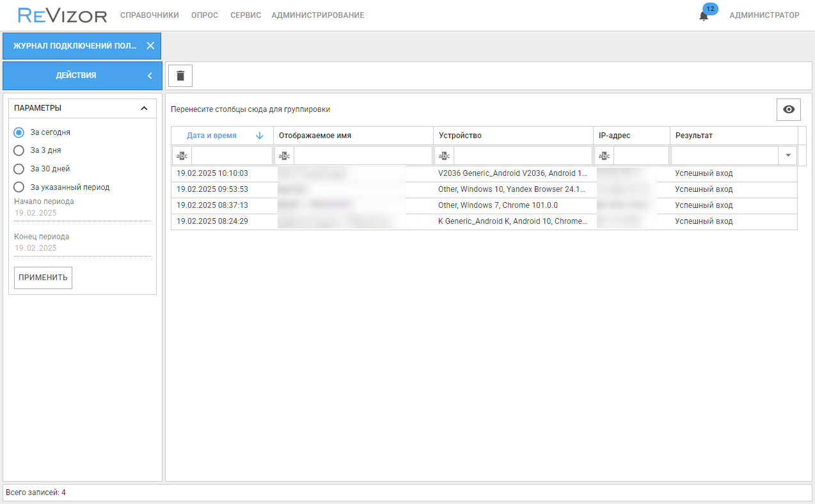Open filter type icon under Дата и время
The width and height of the screenshot is (815, 504).
click(182, 155)
